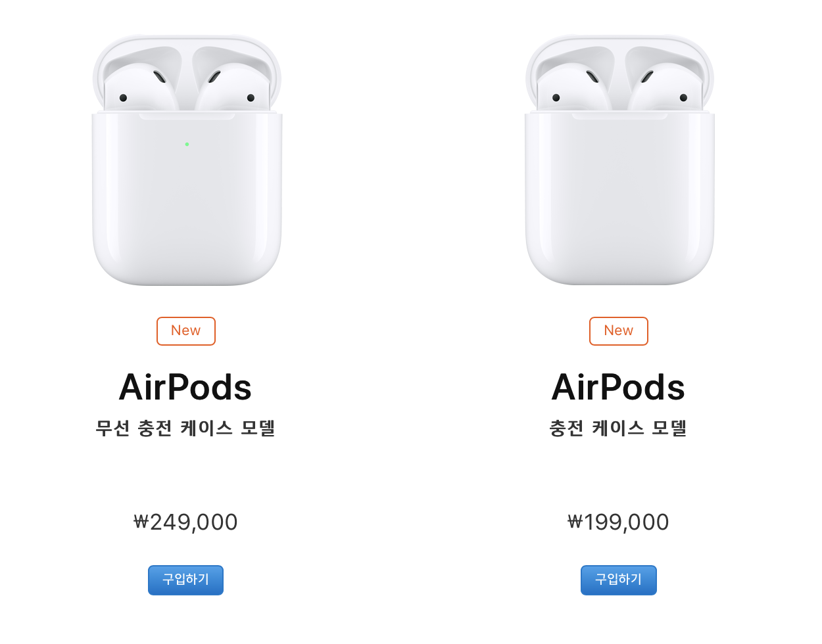This screenshot has height=644, width=822.
Task: Select the AirPods title above 무선 충전 케이스 모델
Action: 185,387
